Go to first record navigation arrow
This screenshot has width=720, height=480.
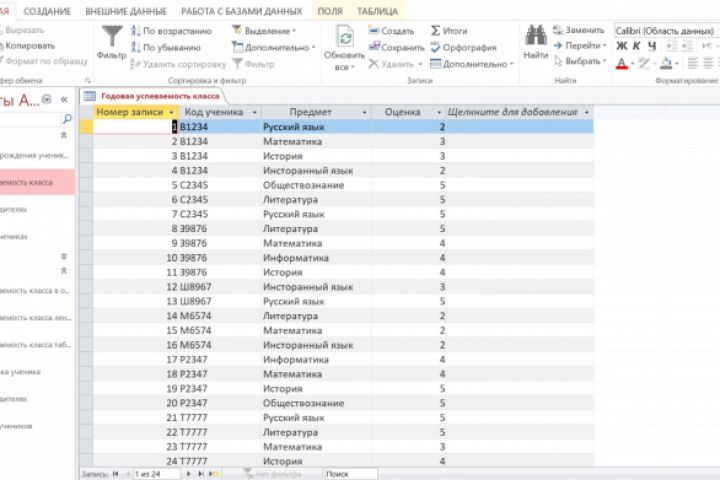click(115, 474)
